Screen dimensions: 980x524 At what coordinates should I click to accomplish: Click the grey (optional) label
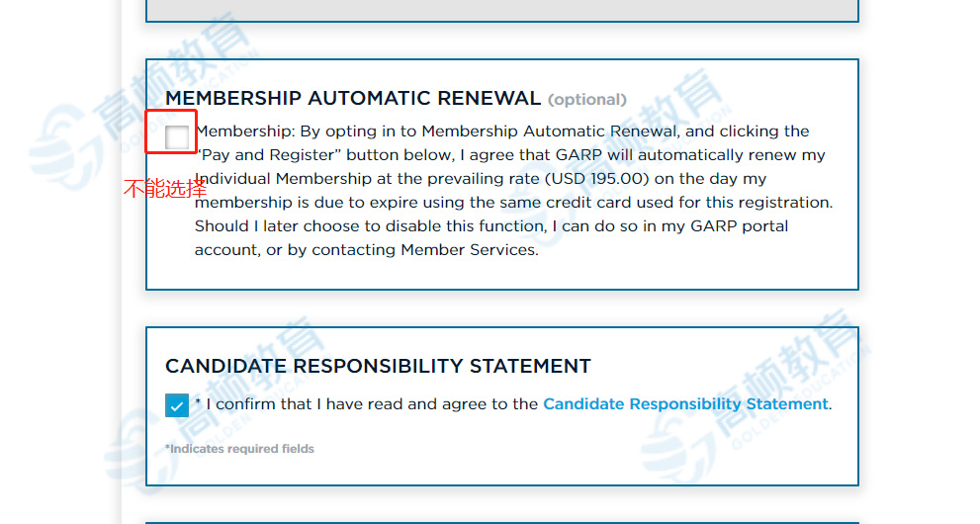[x=586, y=99]
